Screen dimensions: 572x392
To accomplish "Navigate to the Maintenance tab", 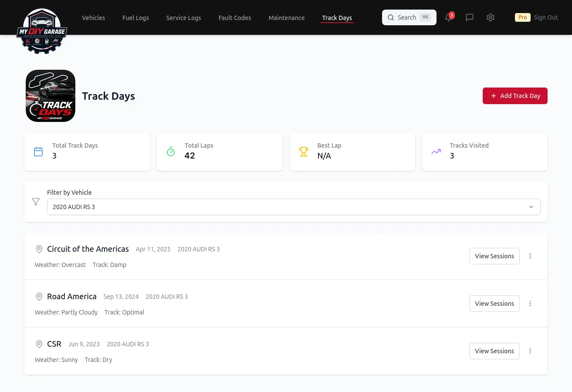I will point(287,18).
